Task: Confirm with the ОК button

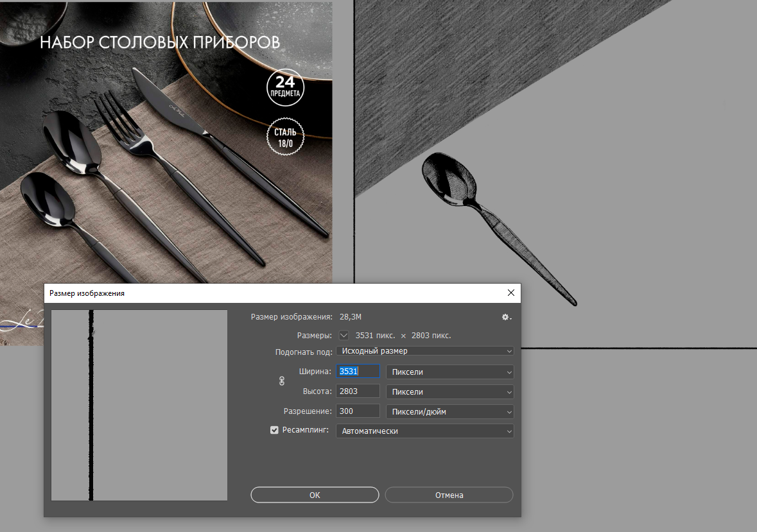Action: tap(315, 495)
